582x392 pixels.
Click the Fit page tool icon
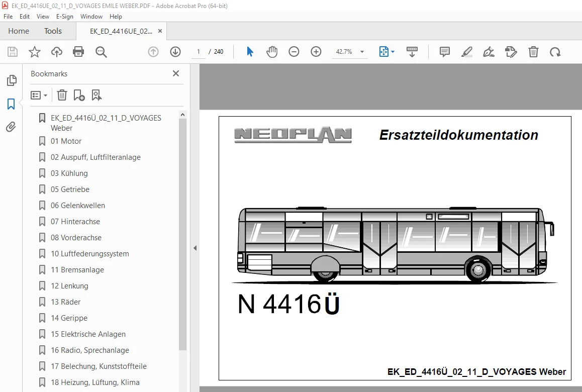point(383,52)
